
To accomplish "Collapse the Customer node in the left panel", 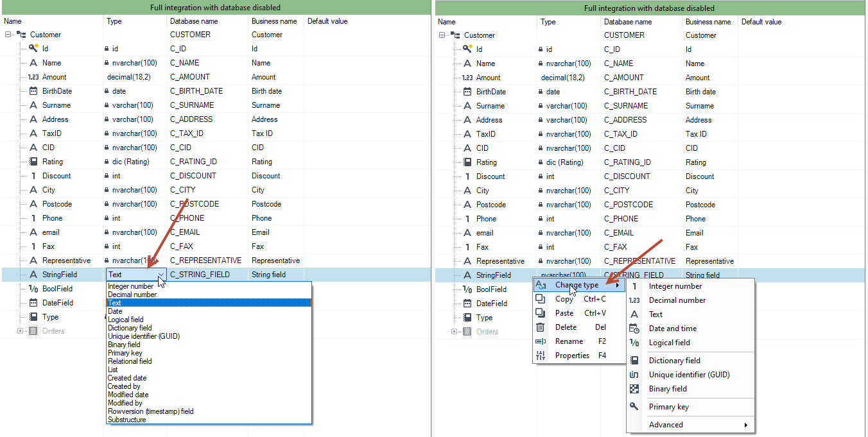I will [8, 35].
